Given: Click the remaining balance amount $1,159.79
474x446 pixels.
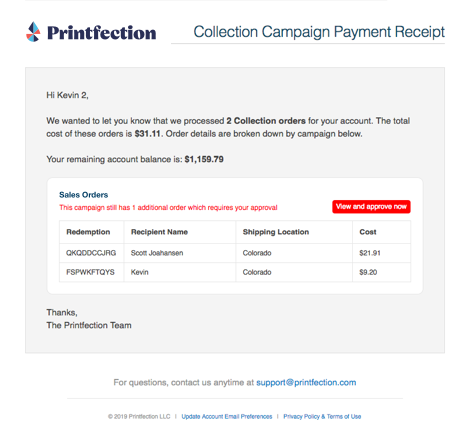Looking at the screenshot, I should [x=204, y=159].
